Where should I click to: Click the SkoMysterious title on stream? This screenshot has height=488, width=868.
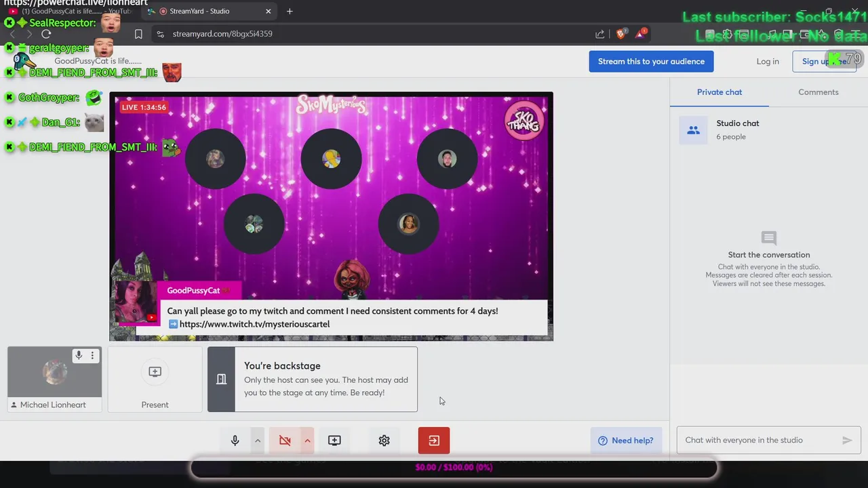332,106
